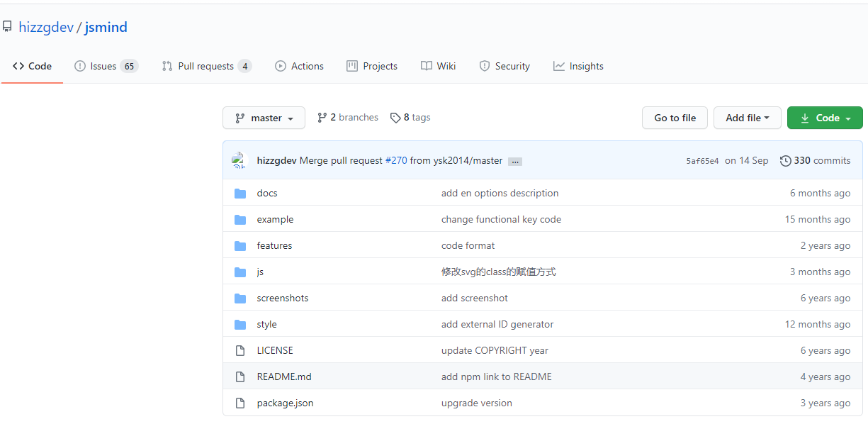The image size is (868, 424).
Task: Click the '6 months ago' timestamp for docs
Action: (x=820, y=193)
